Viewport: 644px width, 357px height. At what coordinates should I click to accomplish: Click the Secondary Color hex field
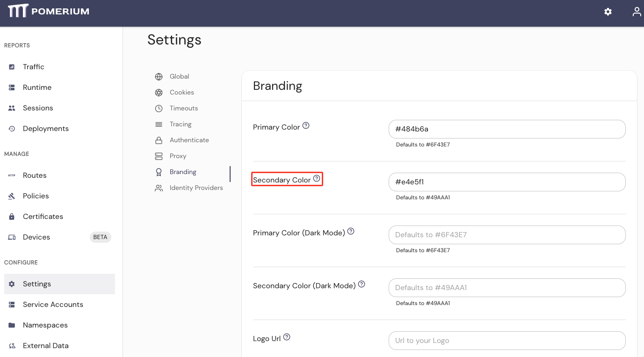(507, 182)
